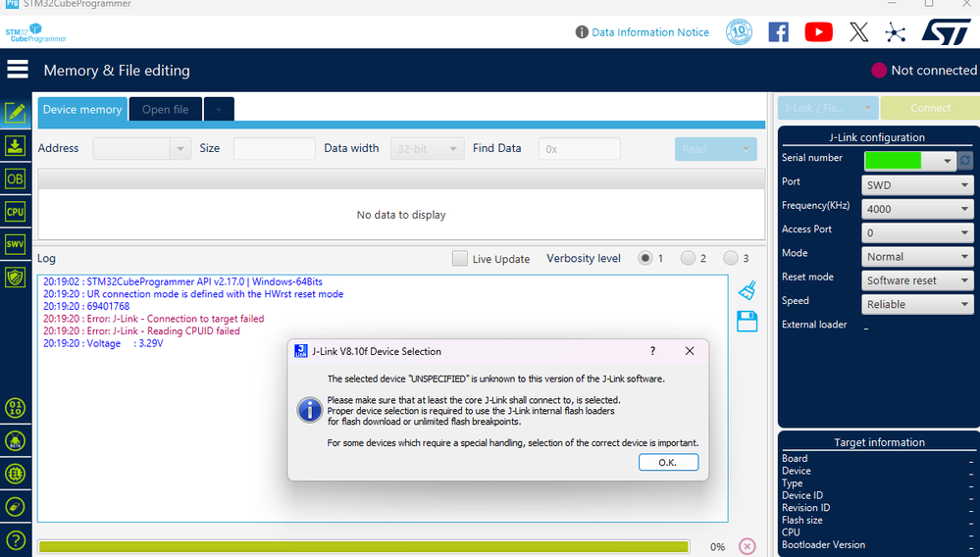980x557 pixels.
Task: Select Memory & File editing pencil icon
Action: click(x=15, y=113)
